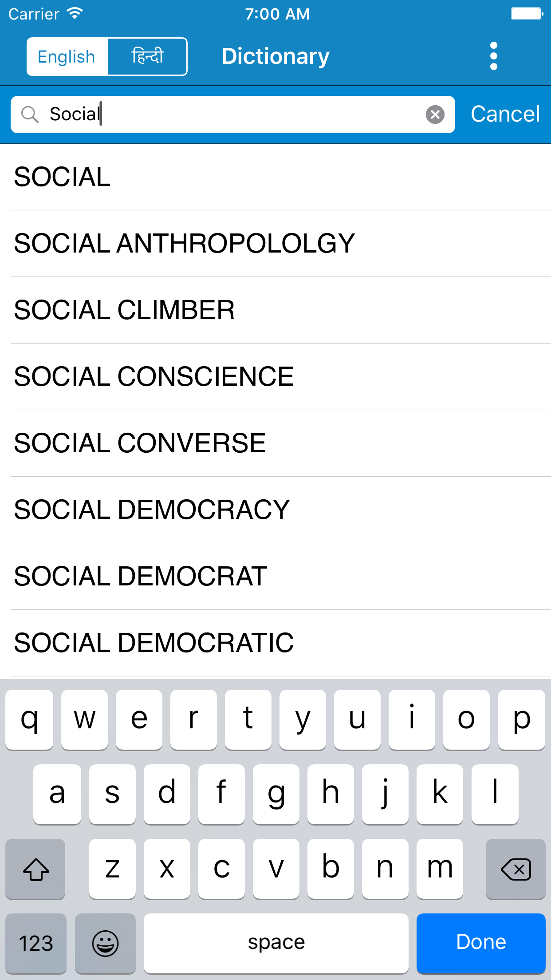The height and width of the screenshot is (980, 551).
Task: Switch to the Hindi language segment
Action: point(147,57)
